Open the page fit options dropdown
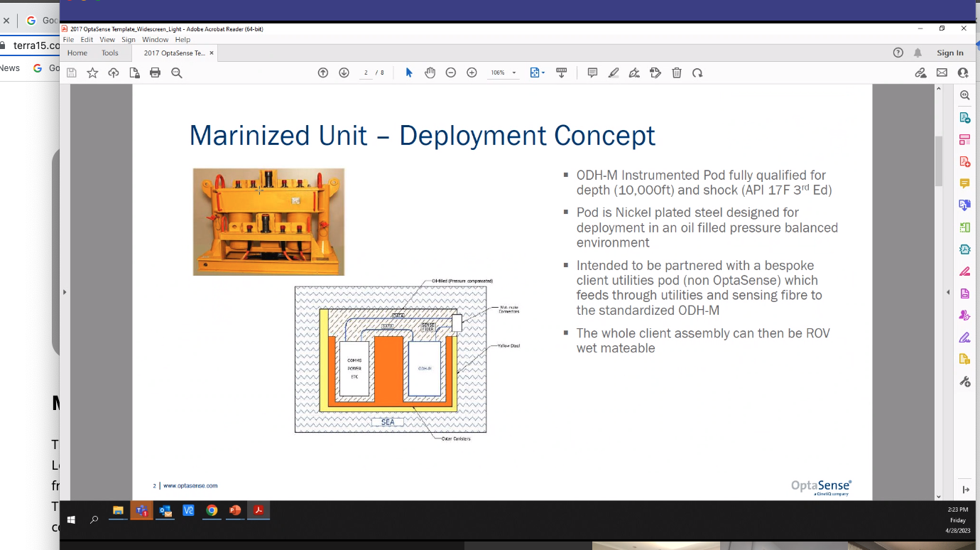980x550 pixels. point(538,72)
